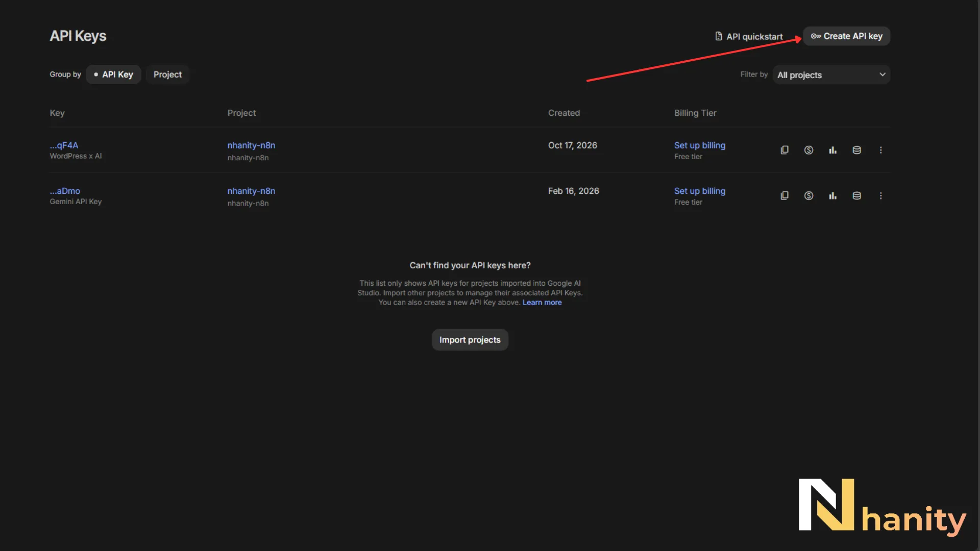
Task: Open billing icon for ...qF4A key
Action: [808, 150]
